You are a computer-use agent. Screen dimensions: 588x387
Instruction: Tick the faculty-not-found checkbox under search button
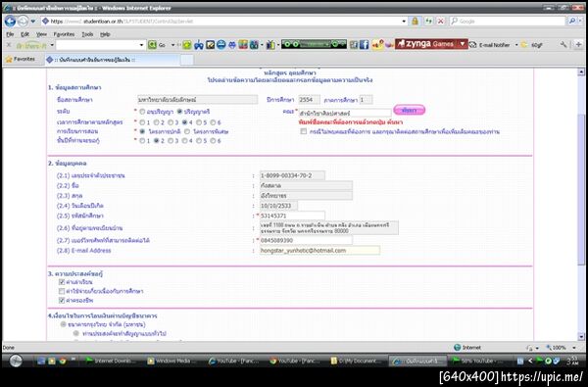coord(304,131)
